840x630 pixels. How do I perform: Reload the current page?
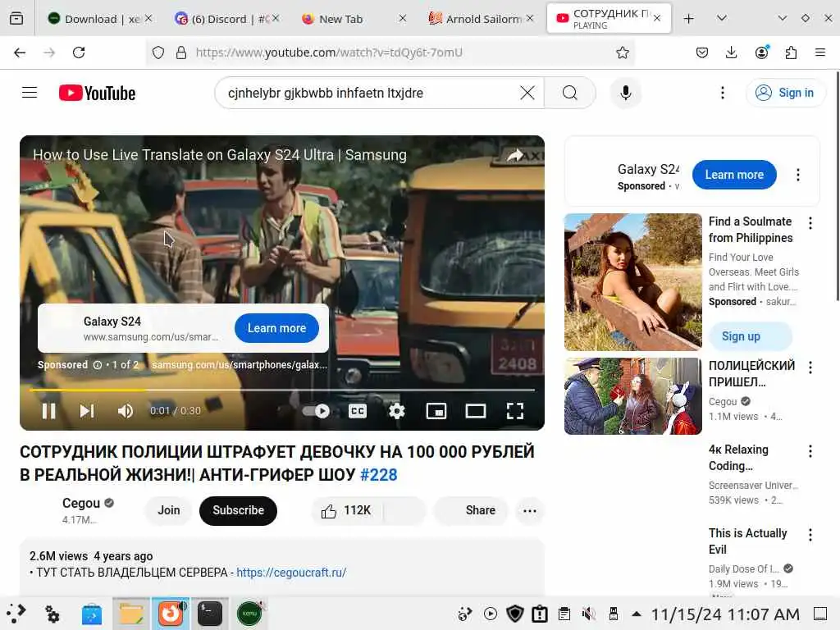pos(79,52)
